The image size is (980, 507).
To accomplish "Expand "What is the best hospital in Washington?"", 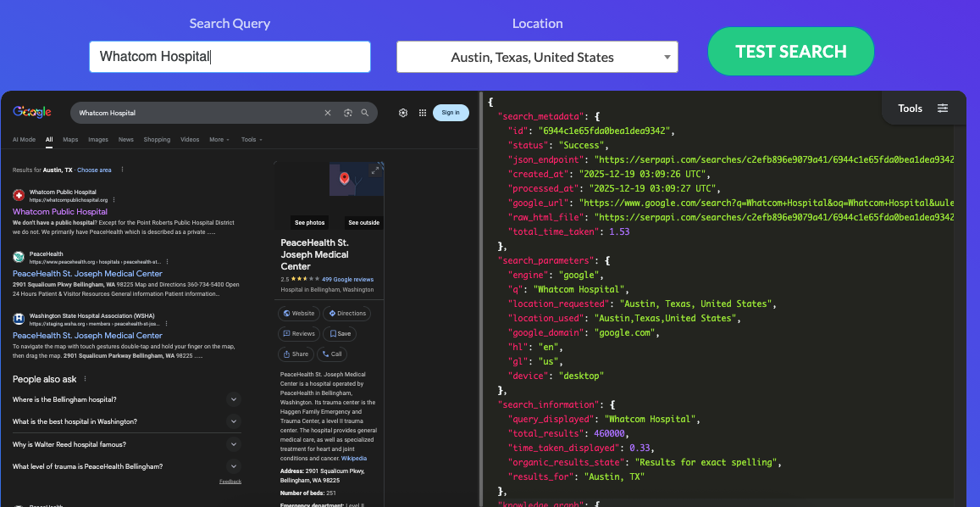I will tap(234, 421).
